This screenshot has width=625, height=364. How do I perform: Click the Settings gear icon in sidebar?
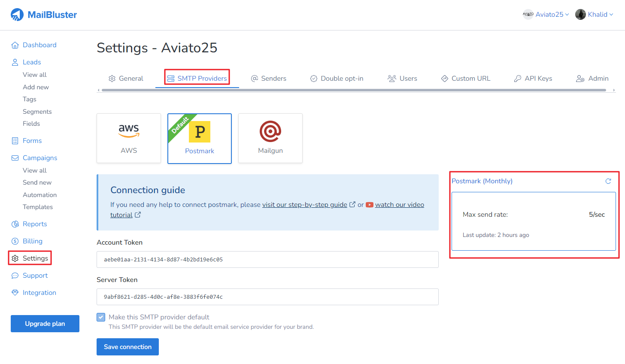click(x=15, y=258)
